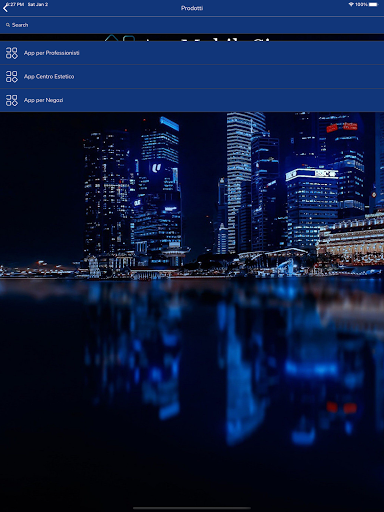Screen dimensions: 384x512
Task: Click the App Centro Estetico category icon
Action: click(x=12, y=76)
